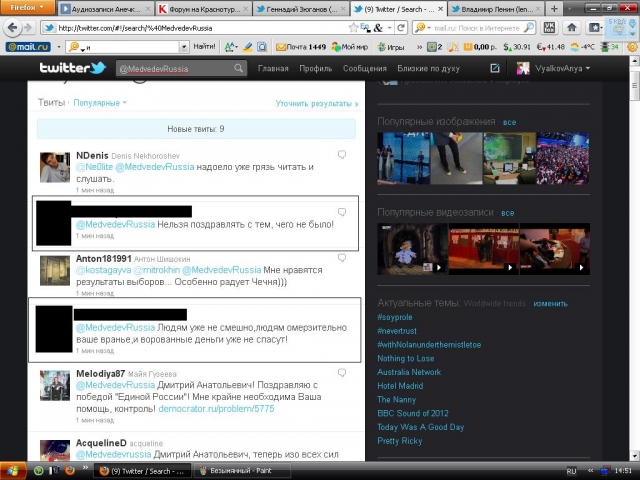Go forward to the next page
The height and width of the screenshot is (480, 640).
point(28,28)
